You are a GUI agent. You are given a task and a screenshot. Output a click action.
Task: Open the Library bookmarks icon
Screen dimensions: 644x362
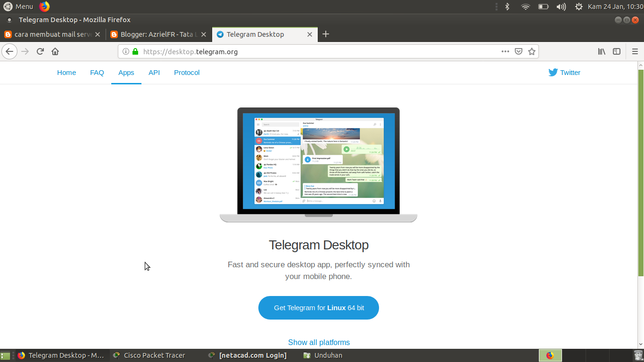coord(602,51)
